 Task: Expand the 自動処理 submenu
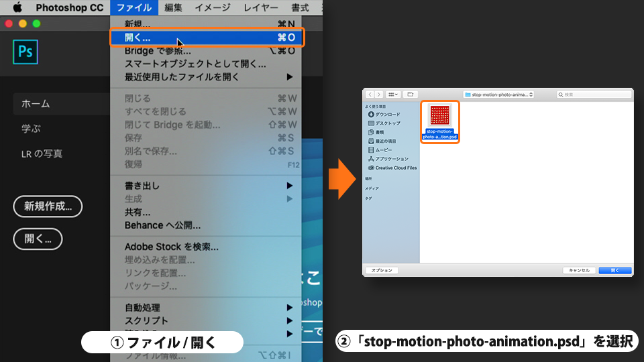(x=206, y=308)
